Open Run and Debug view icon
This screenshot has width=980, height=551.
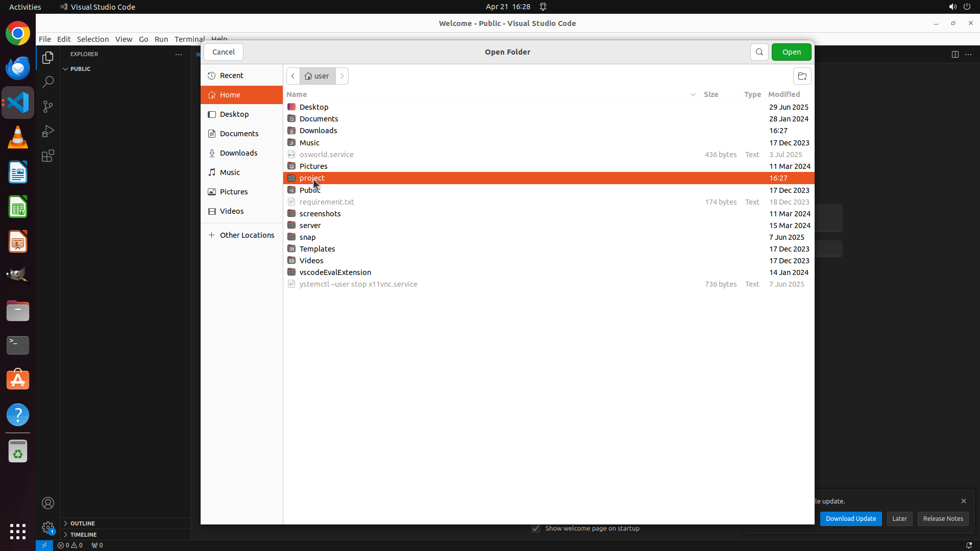tap(48, 131)
